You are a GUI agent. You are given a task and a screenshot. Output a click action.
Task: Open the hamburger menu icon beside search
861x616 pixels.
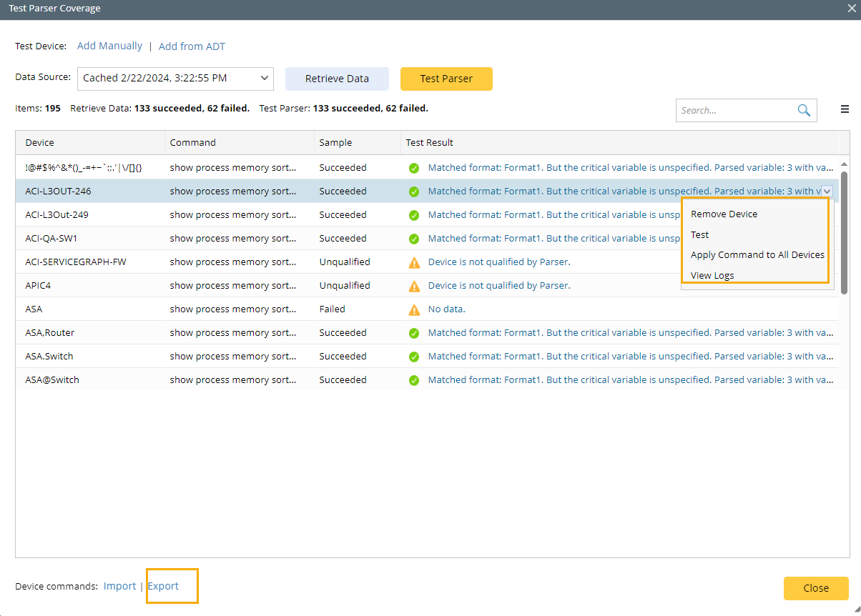845,109
